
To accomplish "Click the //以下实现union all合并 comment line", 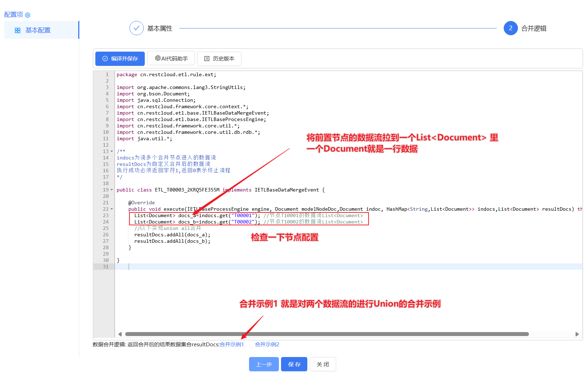I will tap(168, 229).
